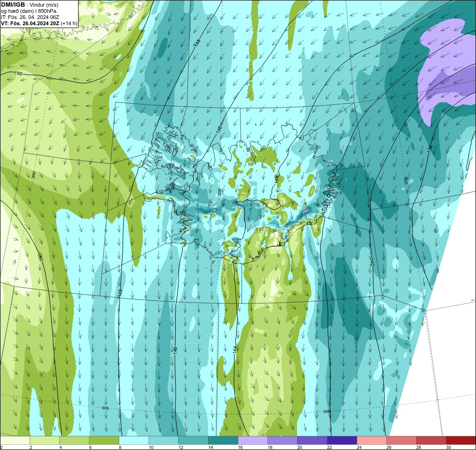Click the '150' contour label beside the header box

point(19,74)
